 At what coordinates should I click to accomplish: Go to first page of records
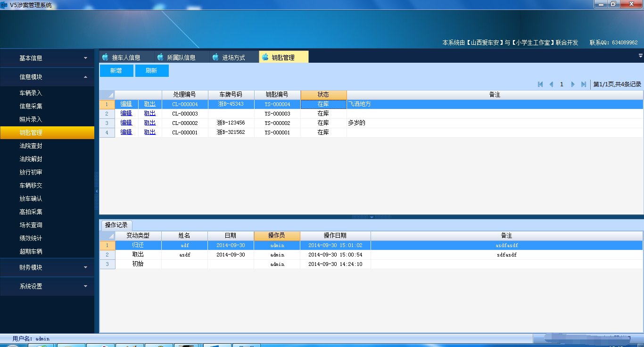coord(540,84)
